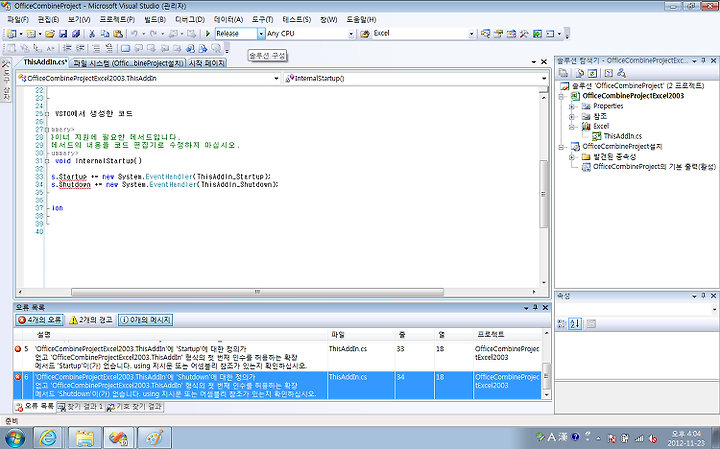
Task: Click the Add New Item toolbar icon
Action: (x=31, y=34)
